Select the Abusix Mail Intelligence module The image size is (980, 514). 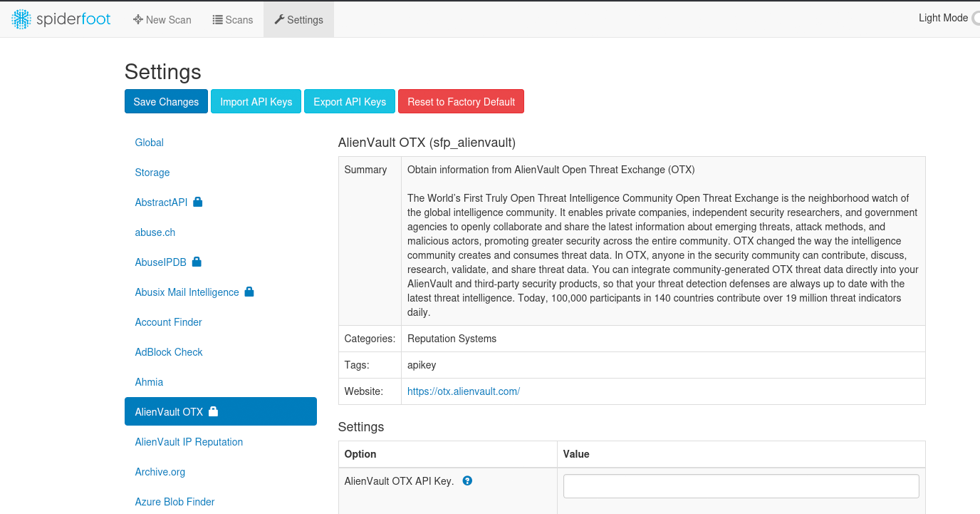point(221,292)
